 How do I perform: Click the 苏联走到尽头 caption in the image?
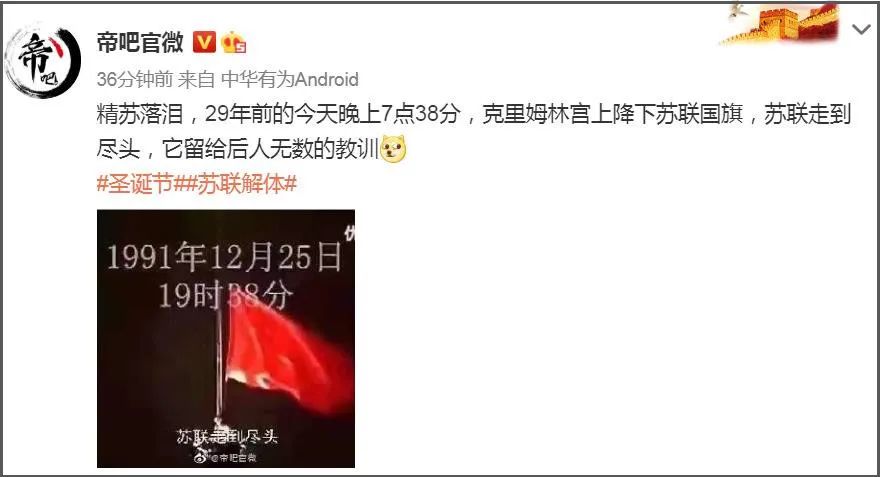click(x=227, y=437)
